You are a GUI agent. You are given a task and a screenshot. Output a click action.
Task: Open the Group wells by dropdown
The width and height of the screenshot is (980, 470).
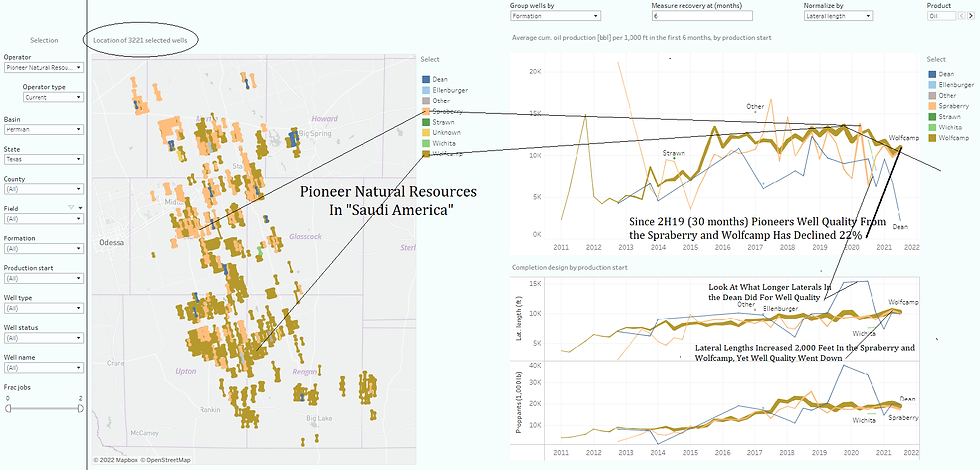556,16
